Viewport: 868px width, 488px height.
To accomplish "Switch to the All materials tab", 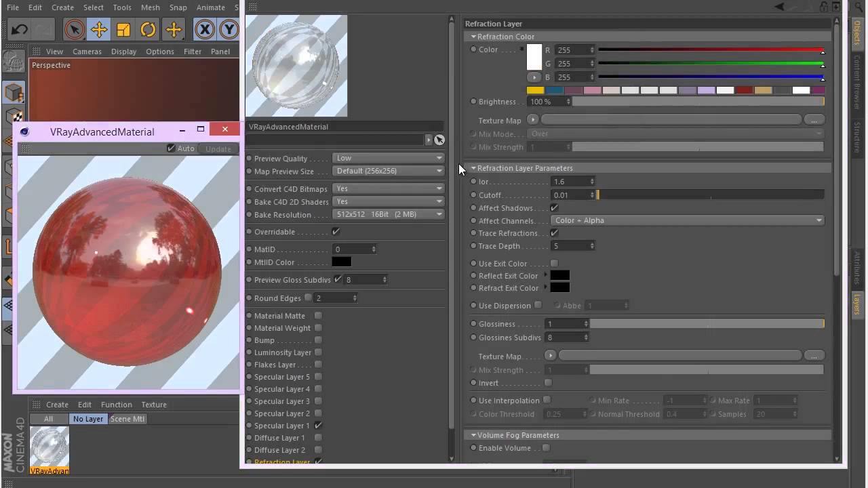I will coord(48,419).
